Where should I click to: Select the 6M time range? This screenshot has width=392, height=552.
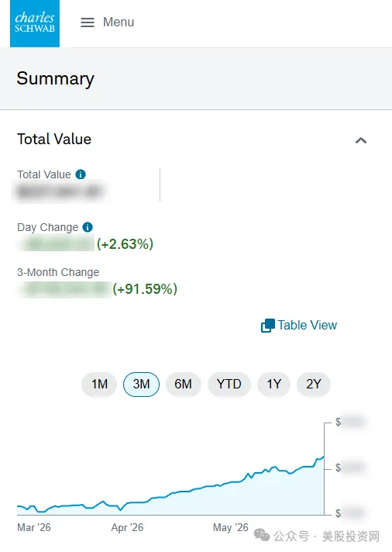point(184,384)
